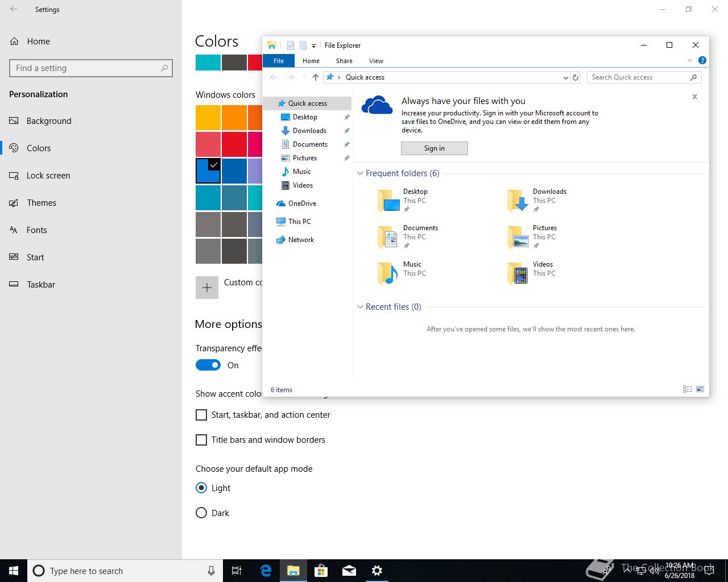Open Share ribbon tab
Viewport: 728px width, 582px height.
(x=344, y=61)
